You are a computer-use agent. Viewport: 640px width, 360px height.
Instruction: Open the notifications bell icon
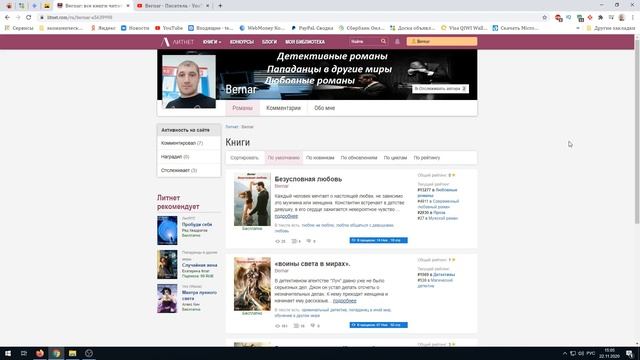397,42
